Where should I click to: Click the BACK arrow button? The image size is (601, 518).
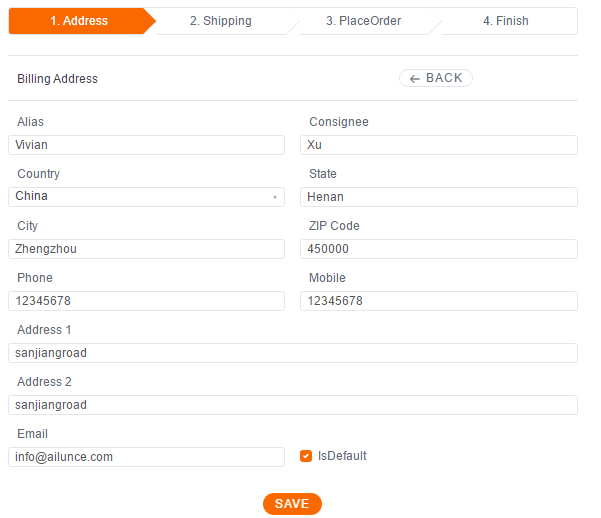coord(436,78)
